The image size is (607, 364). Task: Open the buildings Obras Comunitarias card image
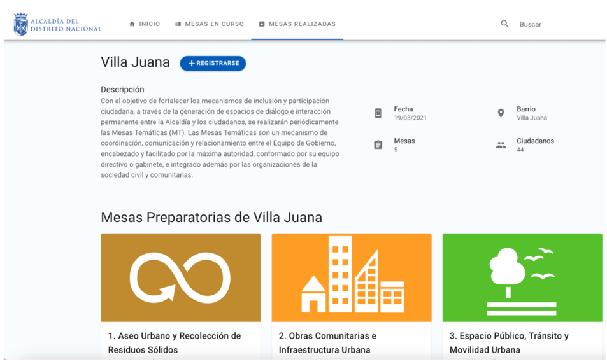(352, 277)
